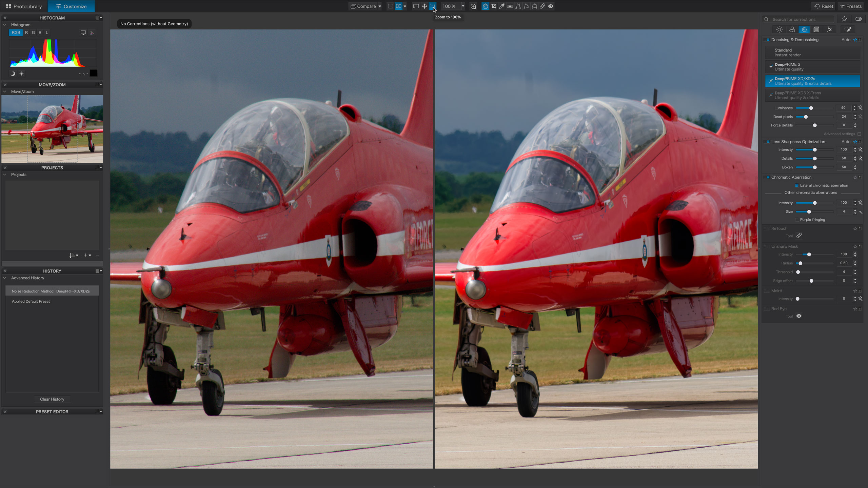This screenshot has width=868, height=488.
Task: Click the Presets button
Action: (x=851, y=6)
